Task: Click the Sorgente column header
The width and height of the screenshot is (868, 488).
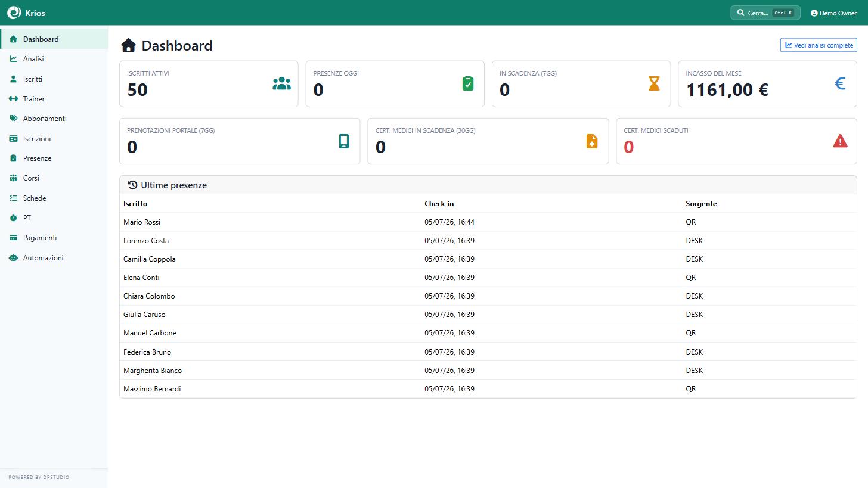Action: tap(701, 204)
